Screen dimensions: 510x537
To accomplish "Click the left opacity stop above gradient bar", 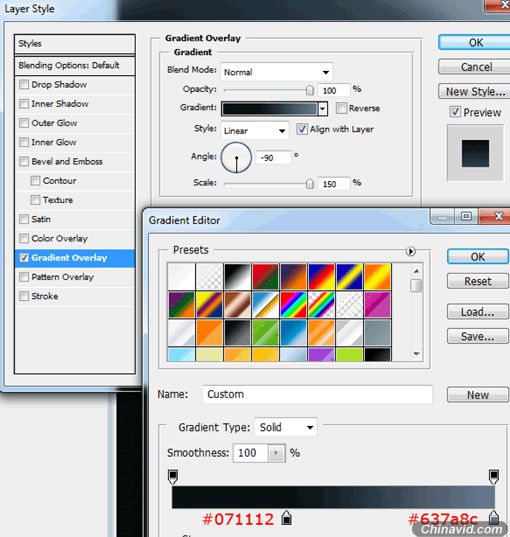I will tap(173, 476).
